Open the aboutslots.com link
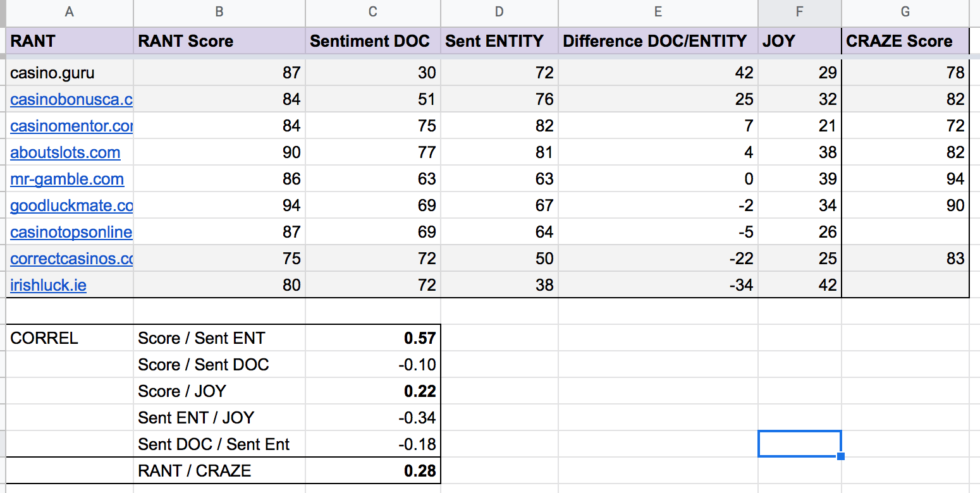The width and height of the screenshot is (980, 493). [65, 152]
